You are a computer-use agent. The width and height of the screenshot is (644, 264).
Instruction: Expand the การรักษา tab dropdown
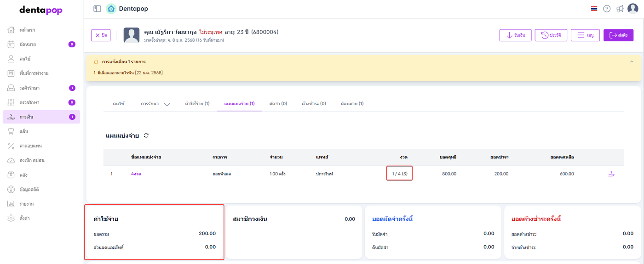coord(167,104)
